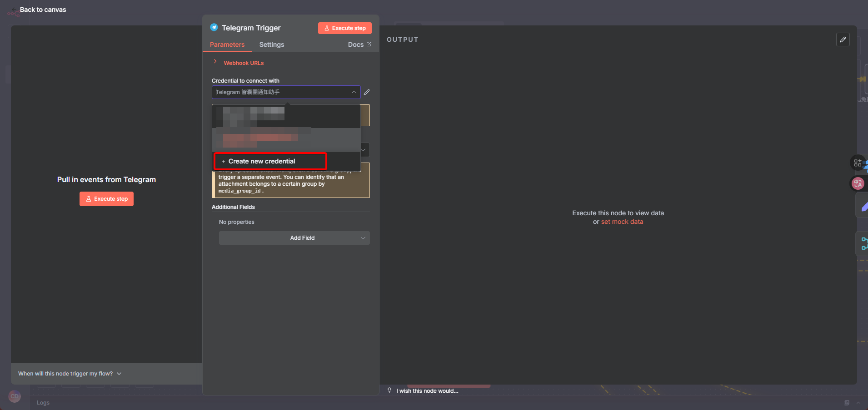
Task: Click the pencil icon beside credential selector
Action: 367,92
